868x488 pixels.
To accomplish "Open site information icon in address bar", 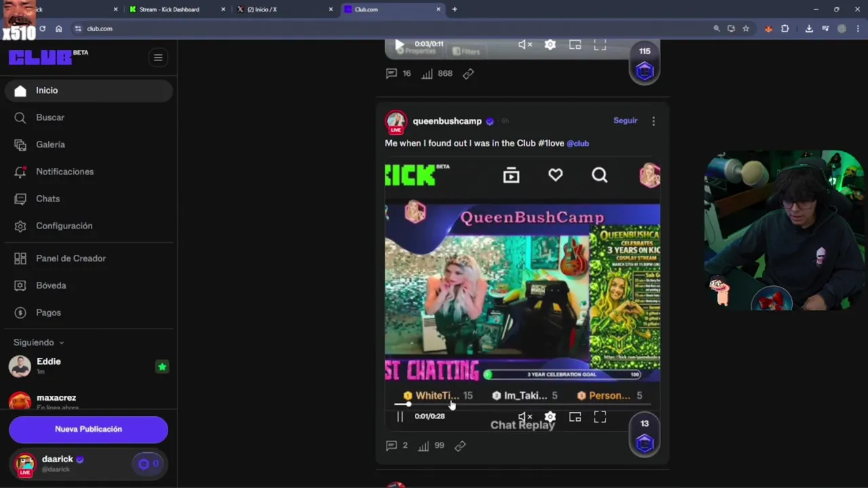I will pyautogui.click(x=78, y=28).
